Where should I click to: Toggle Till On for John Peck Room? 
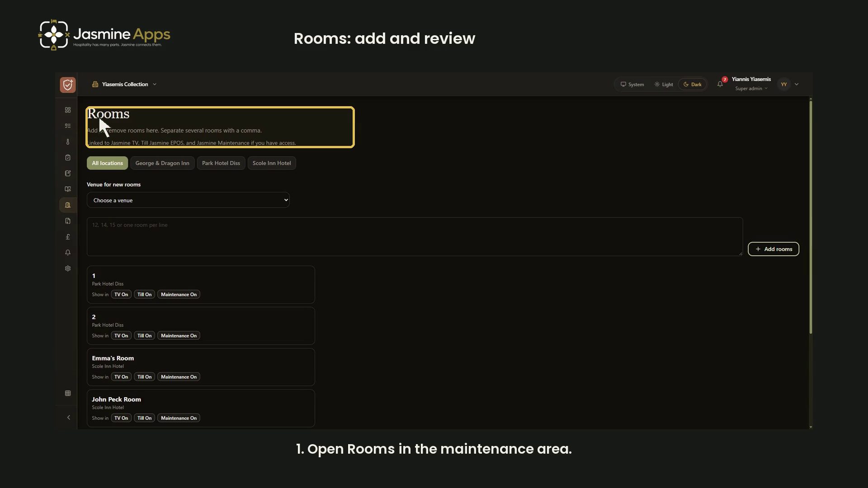[145, 418]
